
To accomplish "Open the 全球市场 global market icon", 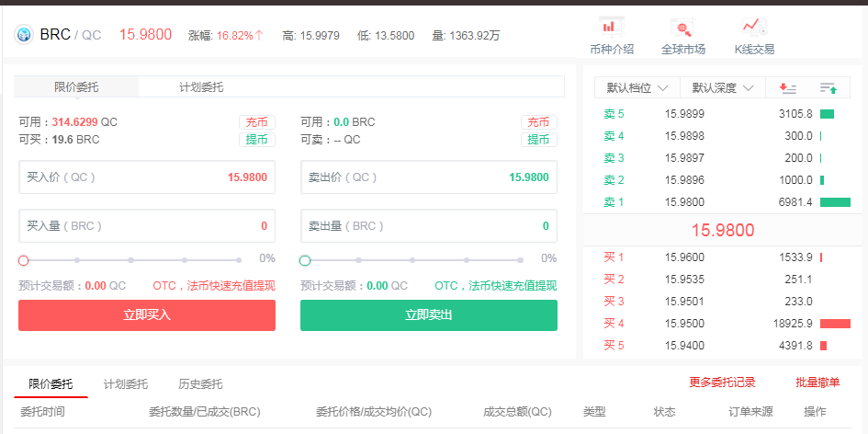I will (x=683, y=26).
